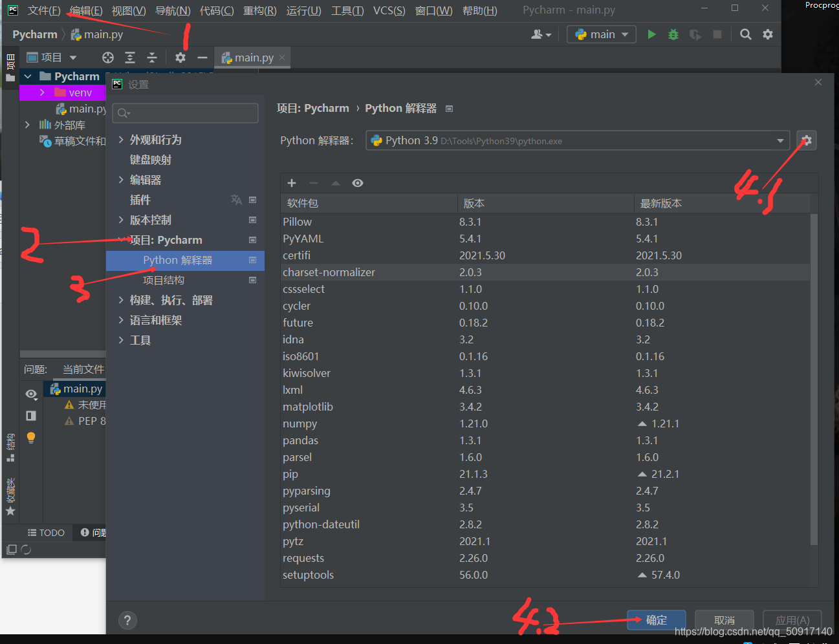Select main.py file in project tree
This screenshot has height=644, width=839.
pyautogui.click(x=82, y=109)
